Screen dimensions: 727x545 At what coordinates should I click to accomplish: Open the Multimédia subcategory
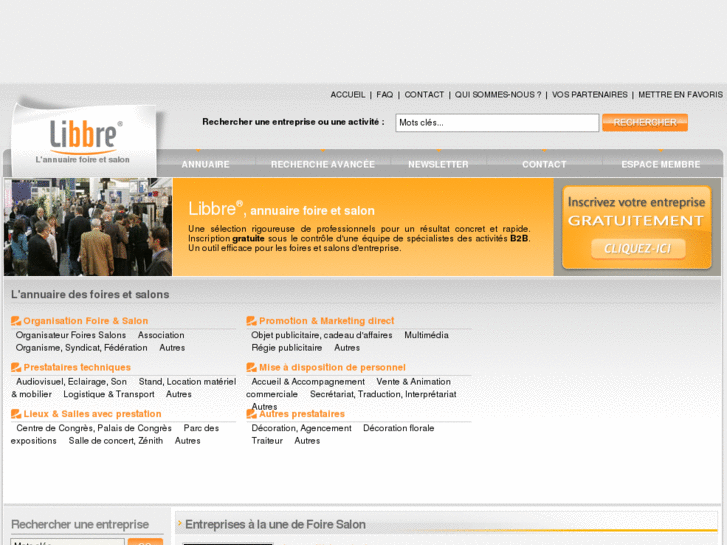426,335
